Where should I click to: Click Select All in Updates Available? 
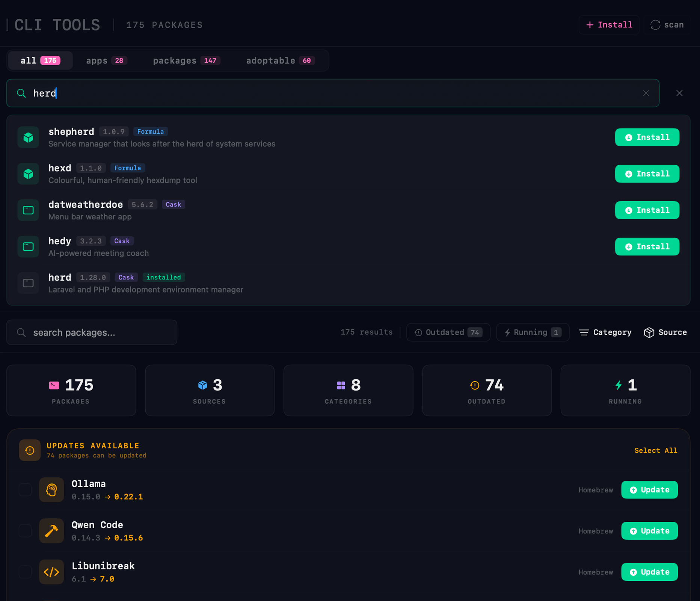coord(656,450)
